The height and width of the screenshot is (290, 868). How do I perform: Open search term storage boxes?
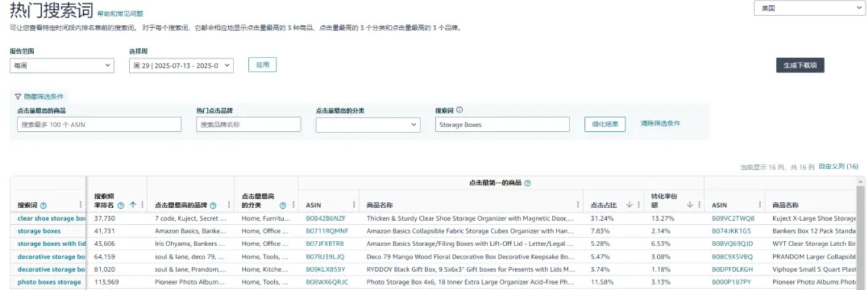[39, 231]
